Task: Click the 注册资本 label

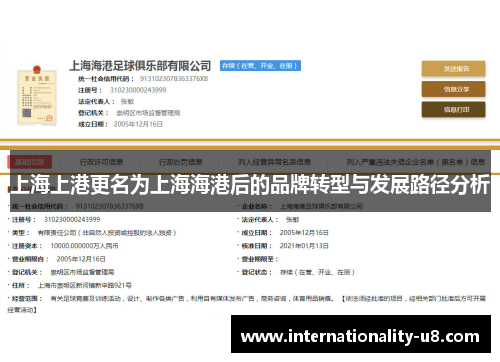Action: pos(27,246)
